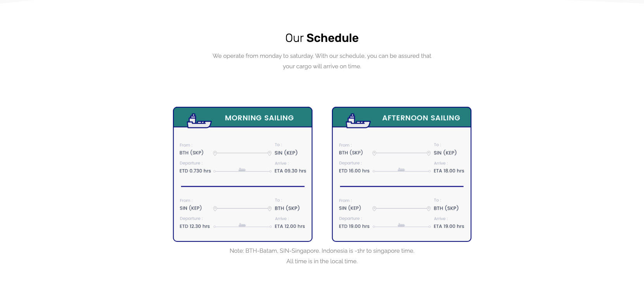Click the ETA 09.30 hrs arrival time
This screenshot has height=304, width=644.
point(290,171)
